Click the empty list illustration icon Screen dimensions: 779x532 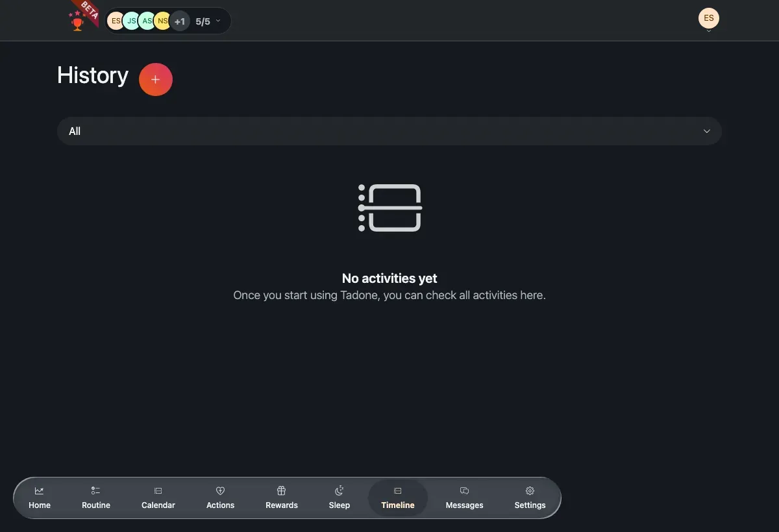pyautogui.click(x=389, y=208)
